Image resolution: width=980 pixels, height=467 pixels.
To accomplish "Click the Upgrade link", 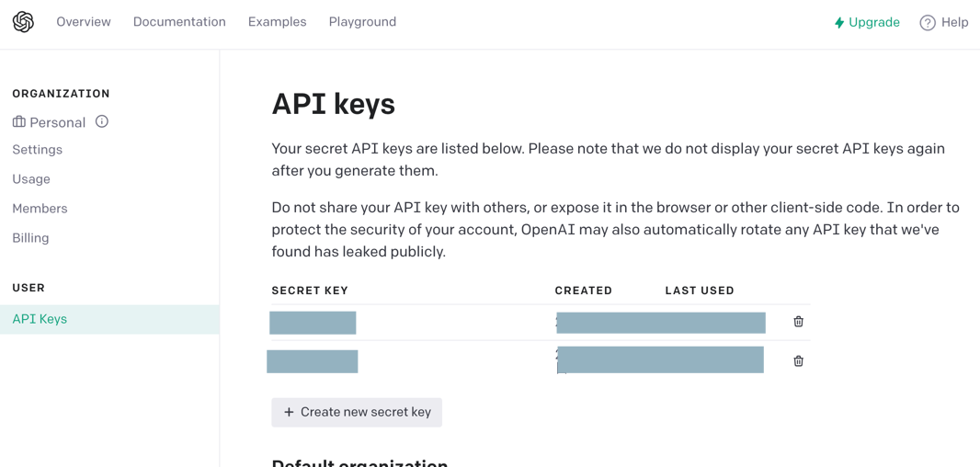I will pyautogui.click(x=873, y=23).
